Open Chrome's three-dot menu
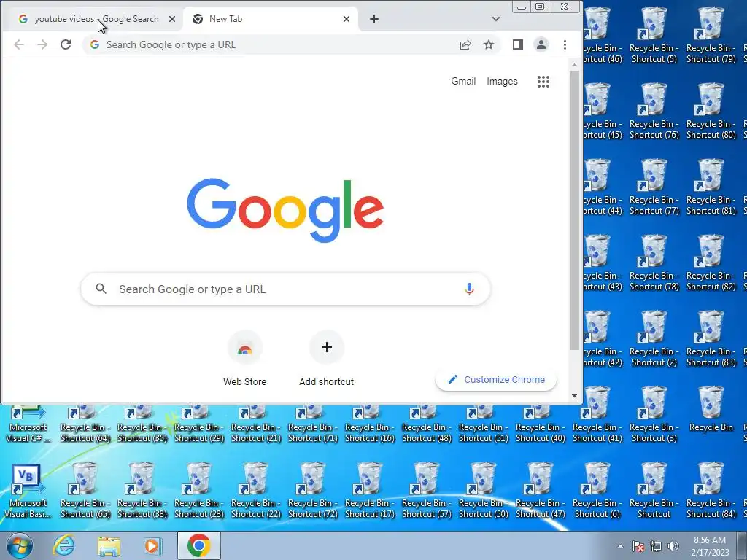 565,44
